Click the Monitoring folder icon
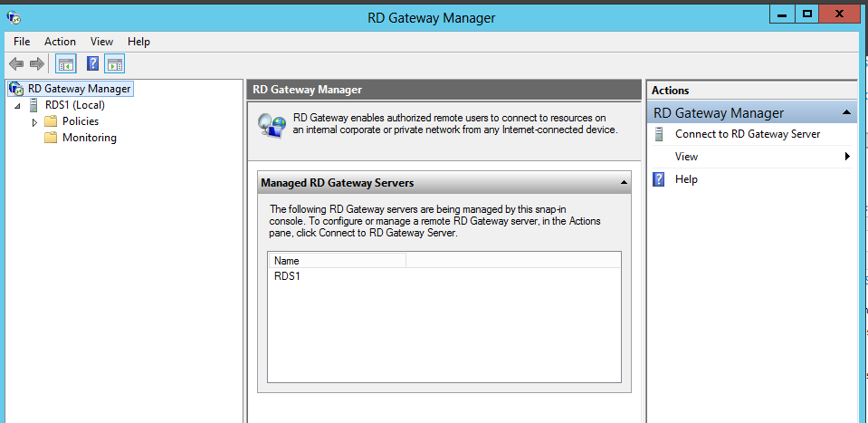This screenshot has height=423, width=868. point(51,138)
